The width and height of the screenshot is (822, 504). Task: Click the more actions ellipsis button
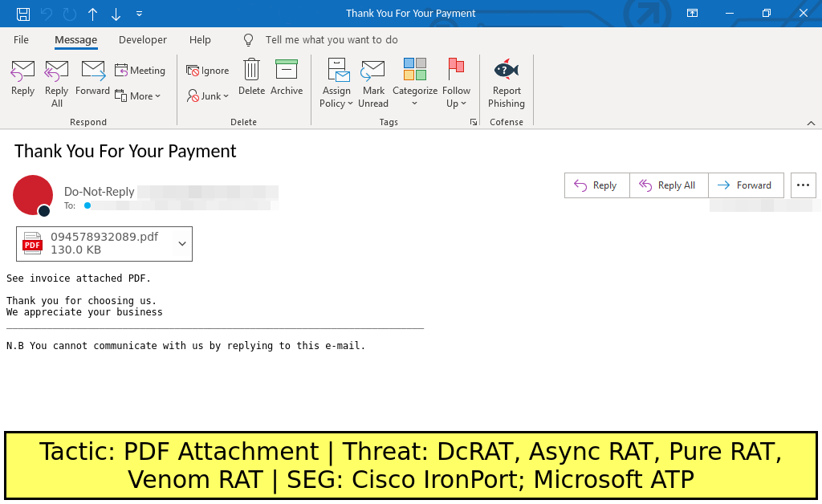[803, 185]
